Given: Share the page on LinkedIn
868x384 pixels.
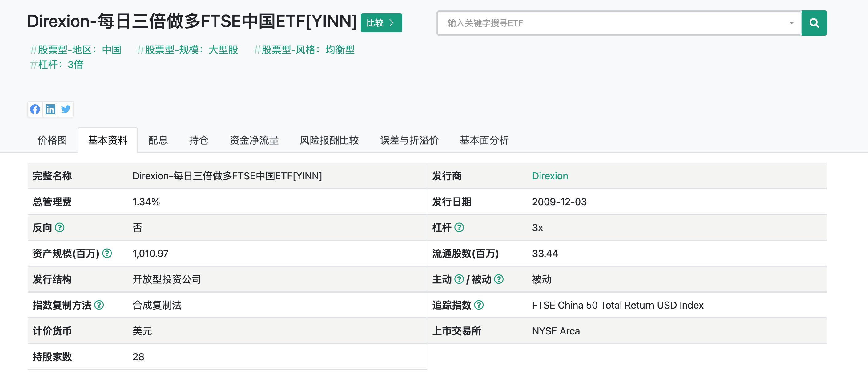Looking at the screenshot, I should coord(50,109).
